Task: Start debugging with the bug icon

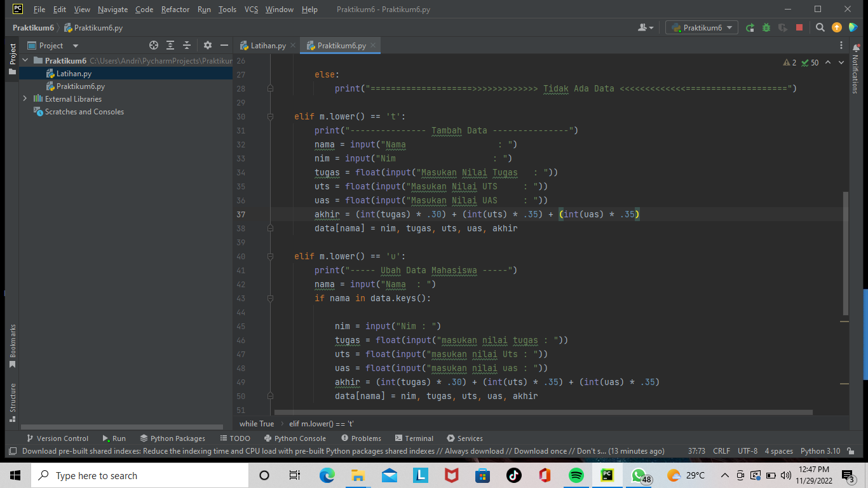Action: click(766, 27)
